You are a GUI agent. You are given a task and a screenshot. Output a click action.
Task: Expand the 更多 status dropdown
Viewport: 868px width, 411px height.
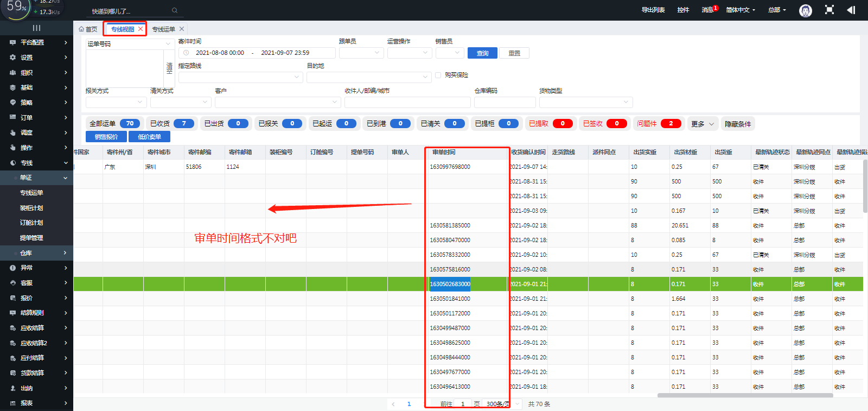point(703,124)
